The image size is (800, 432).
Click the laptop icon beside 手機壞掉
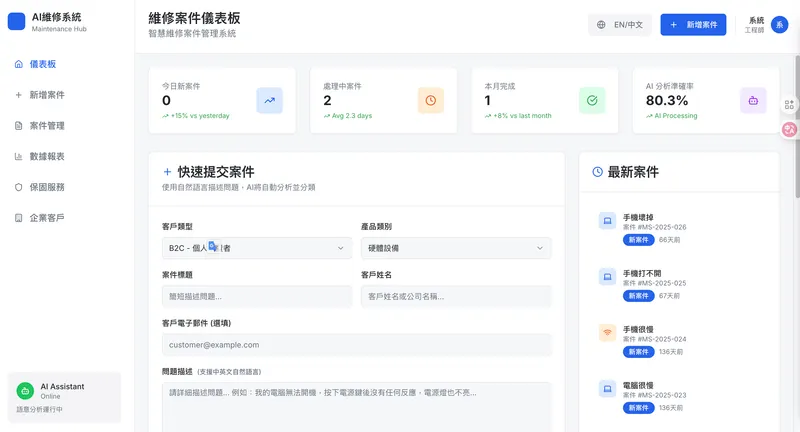tap(607, 221)
